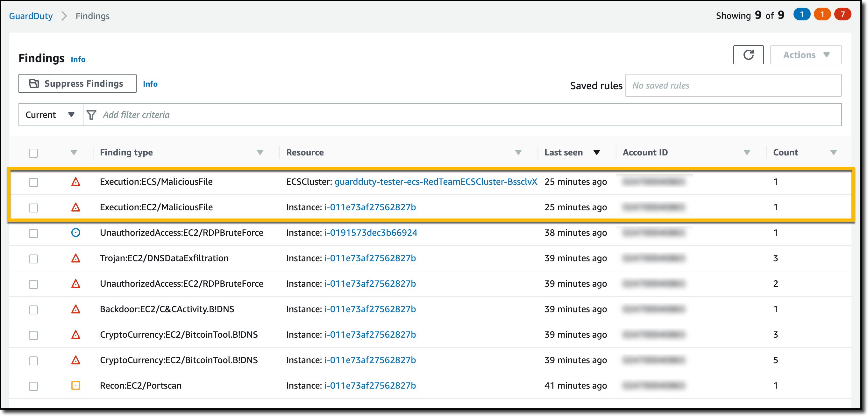Click blue low-severity count badge
868x416 pixels.
click(x=802, y=15)
